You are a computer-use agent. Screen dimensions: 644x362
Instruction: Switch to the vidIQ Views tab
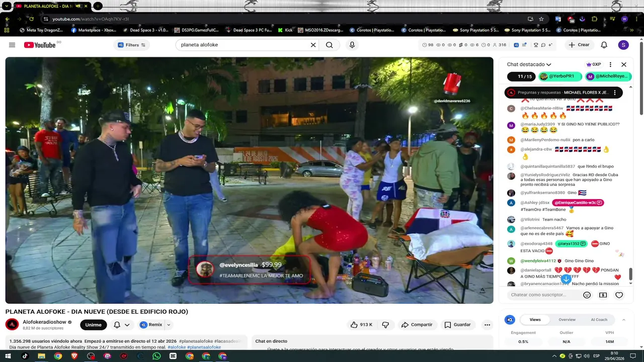pos(535,320)
